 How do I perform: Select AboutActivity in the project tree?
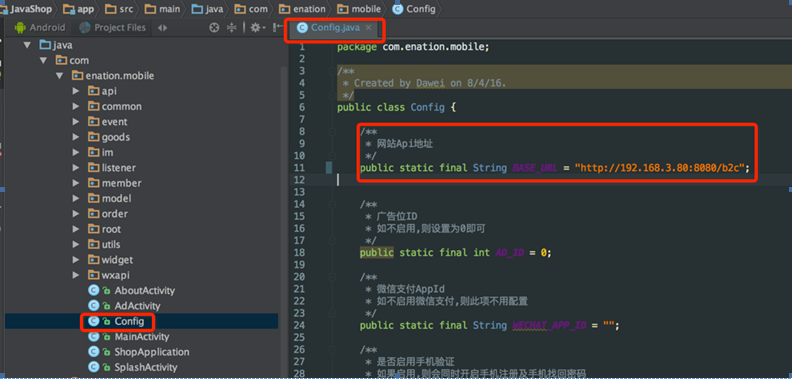tap(144, 291)
